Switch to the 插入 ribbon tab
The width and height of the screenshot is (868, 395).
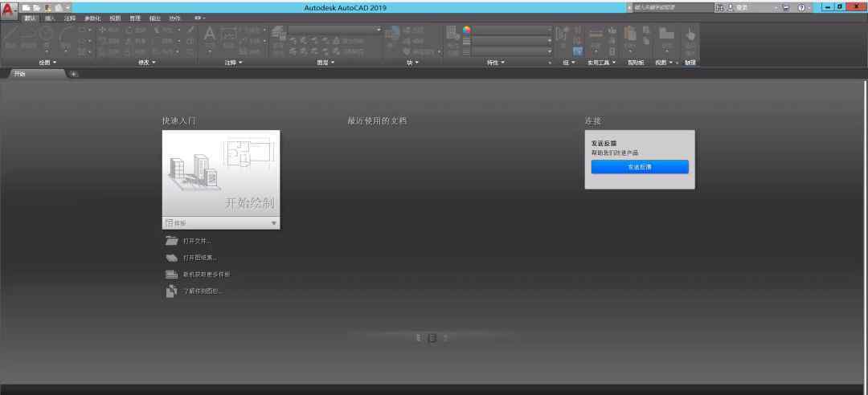pos(50,18)
